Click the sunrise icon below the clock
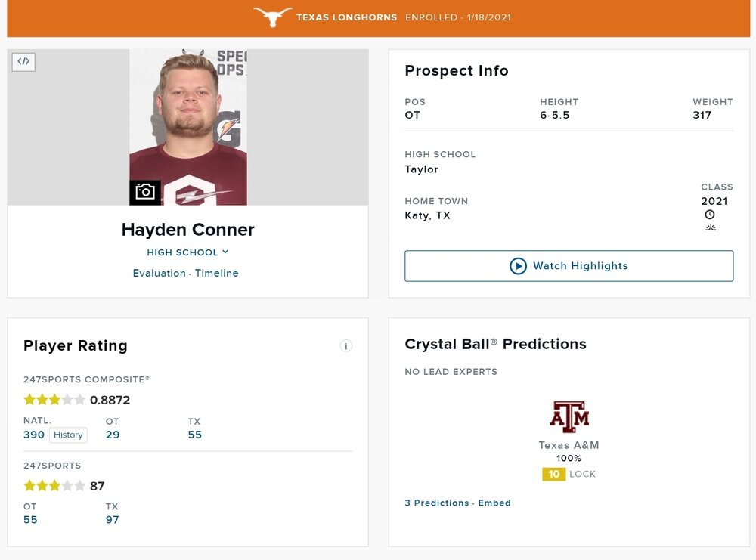This screenshot has width=756, height=560. click(710, 227)
